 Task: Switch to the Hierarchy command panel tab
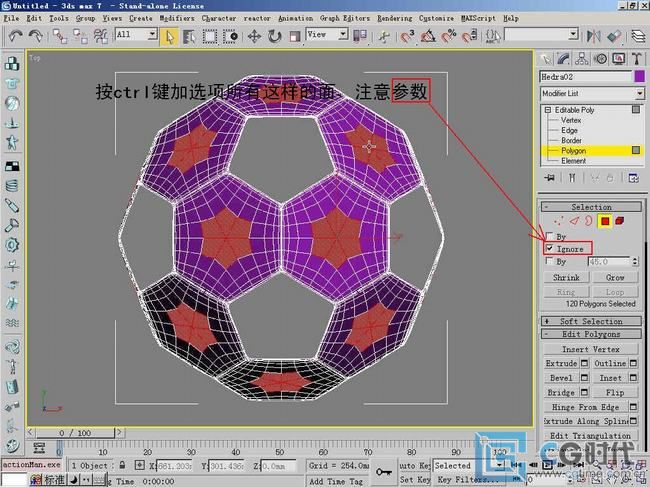tap(582, 59)
